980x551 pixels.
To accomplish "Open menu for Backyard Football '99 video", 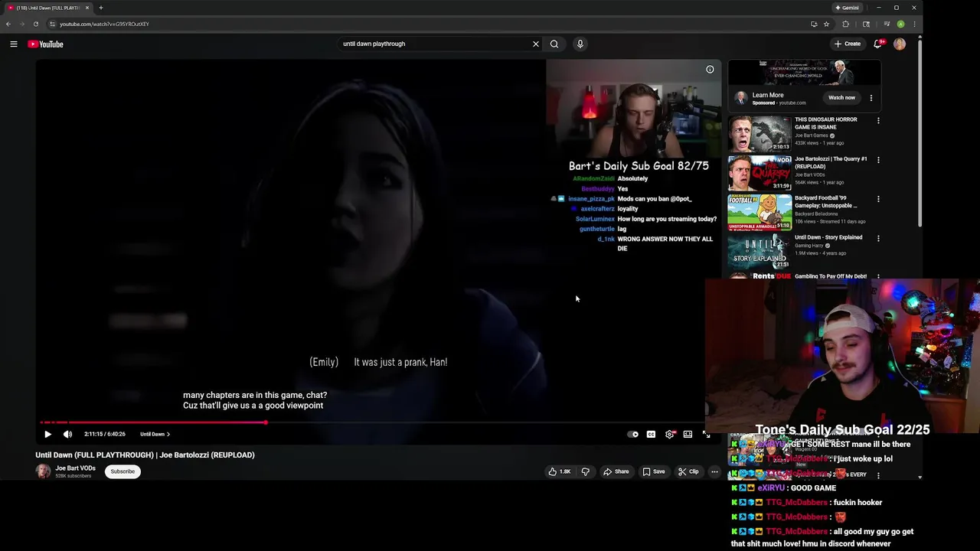I will (x=878, y=199).
